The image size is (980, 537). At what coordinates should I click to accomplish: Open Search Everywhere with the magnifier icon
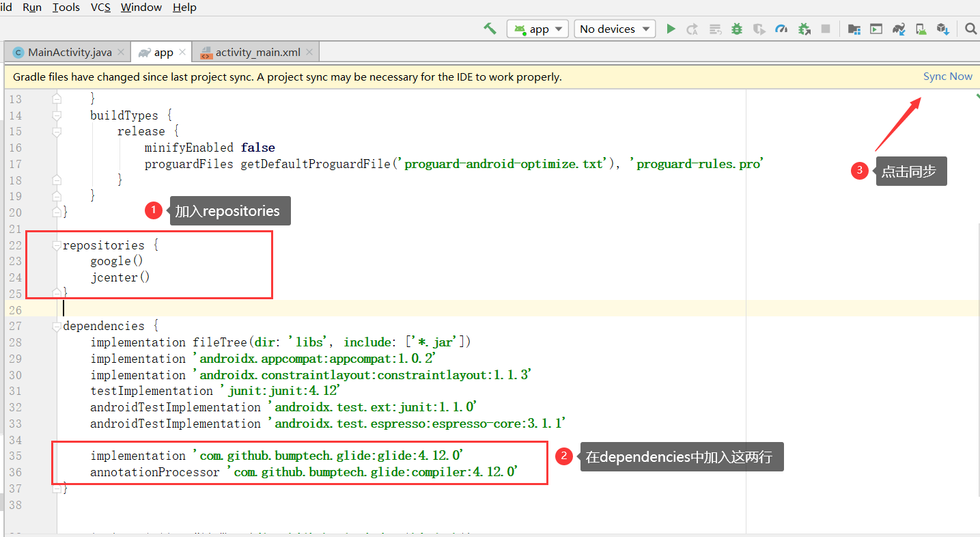(x=970, y=29)
